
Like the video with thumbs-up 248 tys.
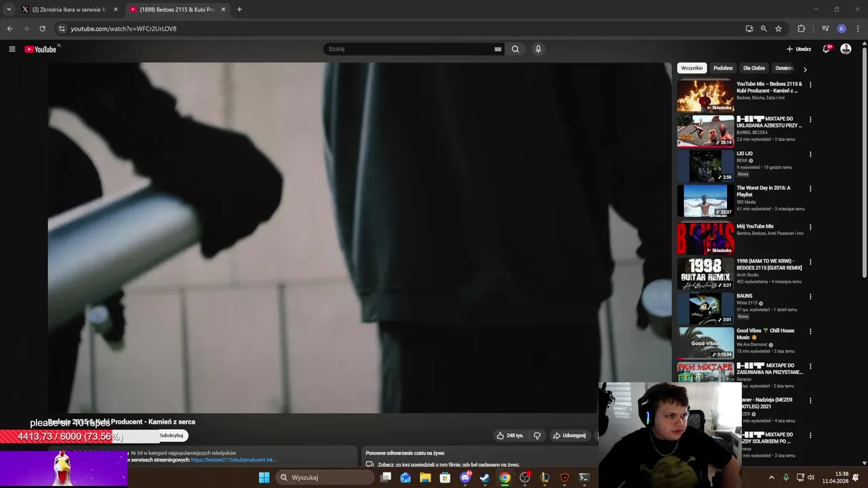pos(510,436)
